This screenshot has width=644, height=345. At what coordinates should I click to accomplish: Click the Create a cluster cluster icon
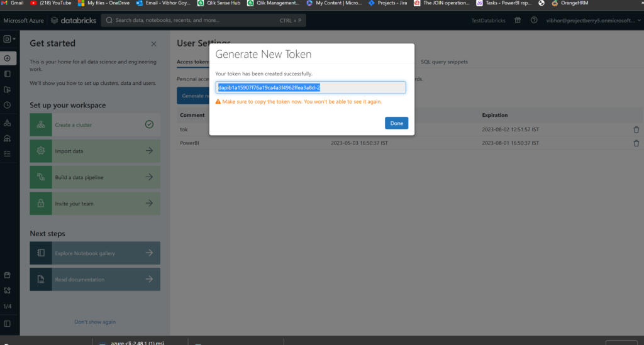pyautogui.click(x=41, y=124)
